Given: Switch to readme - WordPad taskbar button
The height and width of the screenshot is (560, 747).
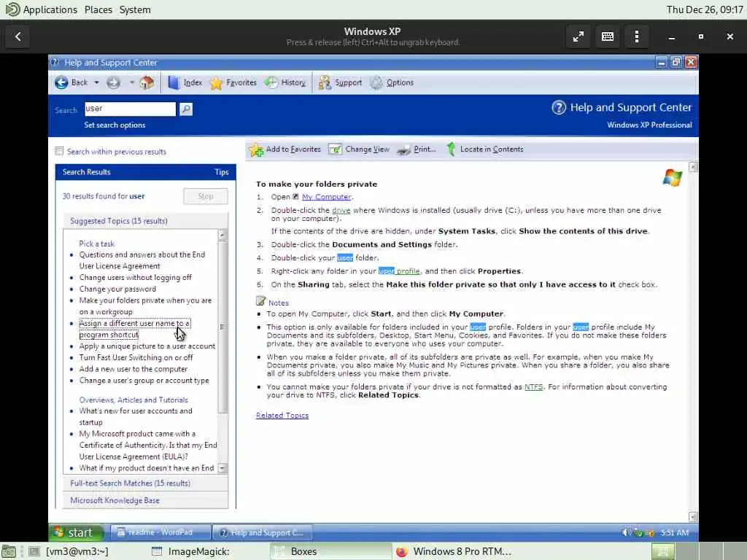Looking at the screenshot, I should coord(160,532).
